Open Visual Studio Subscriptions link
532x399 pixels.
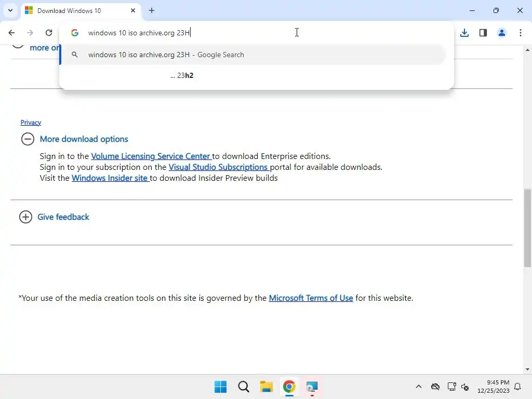coord(219,167)
